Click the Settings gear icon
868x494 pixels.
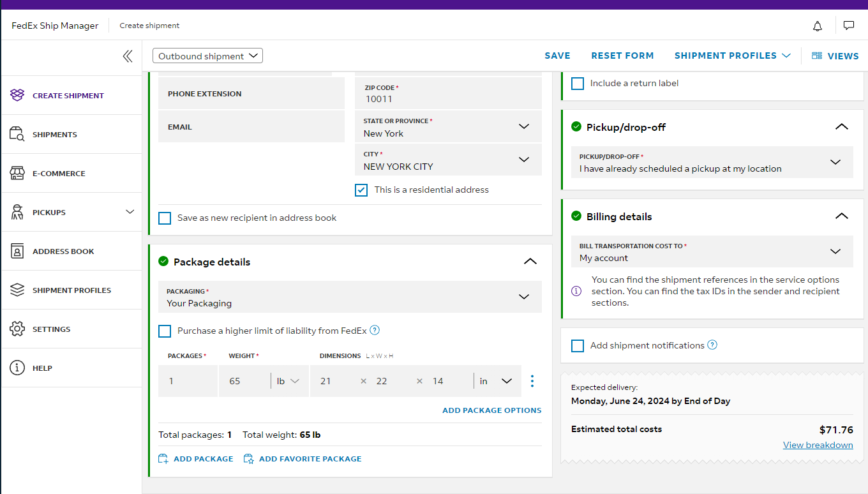point(17,329)
